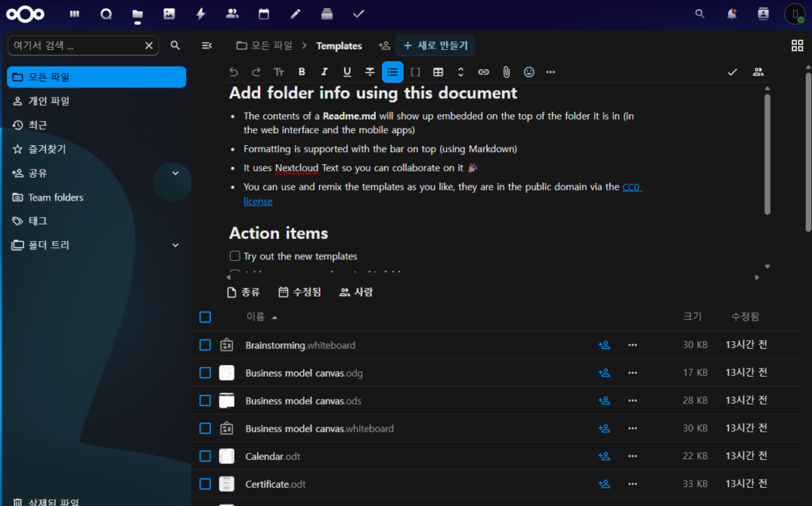Click the 여기서 검색 search field
Screen dimensions: 812x506
[75, 45]
